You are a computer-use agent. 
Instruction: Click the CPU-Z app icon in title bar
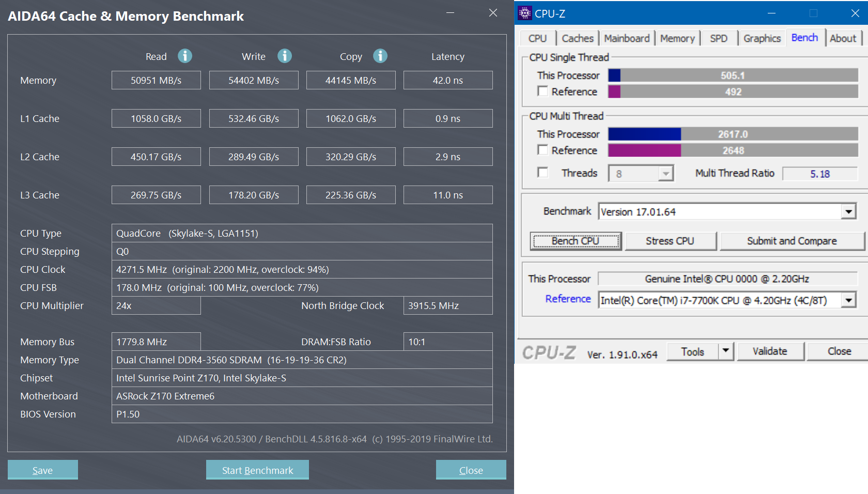click(525, 13)
